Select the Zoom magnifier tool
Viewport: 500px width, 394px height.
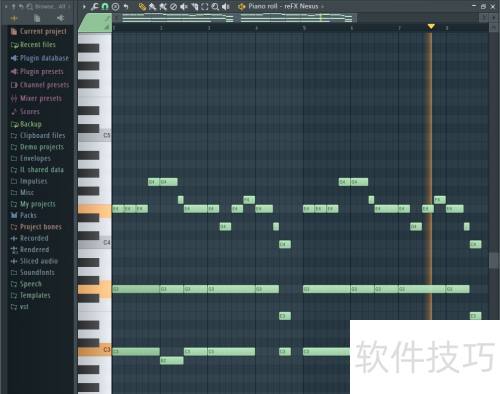click(x=215, y=6)
